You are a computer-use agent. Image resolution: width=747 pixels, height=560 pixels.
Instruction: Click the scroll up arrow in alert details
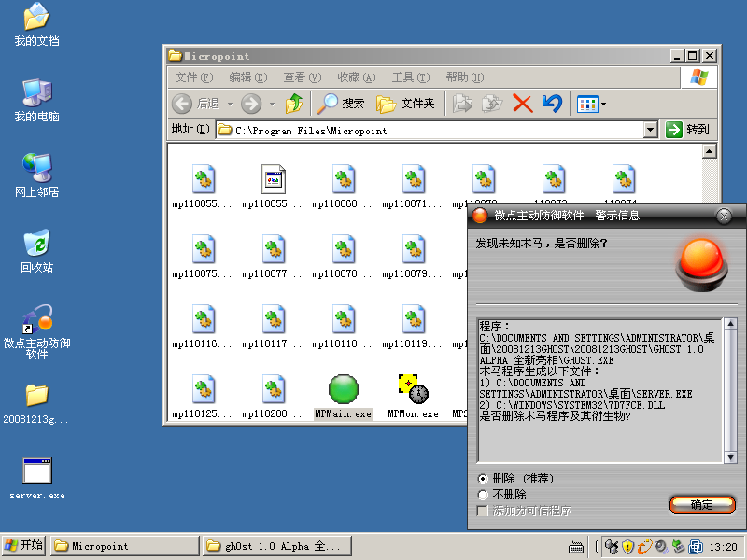click(730, 324)
